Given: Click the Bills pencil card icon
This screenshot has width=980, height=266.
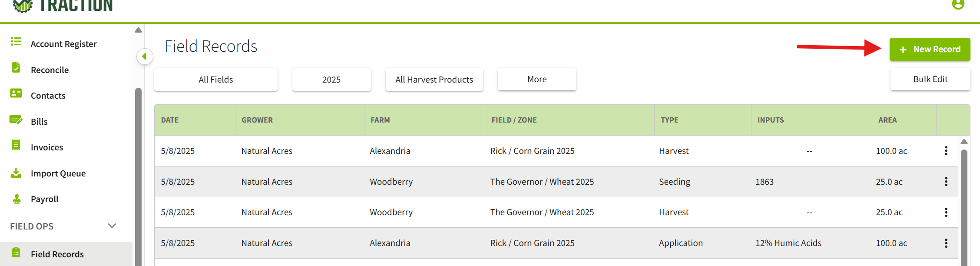Looking at the screenshot, I should pyautogui.click(x=16, y=120).
